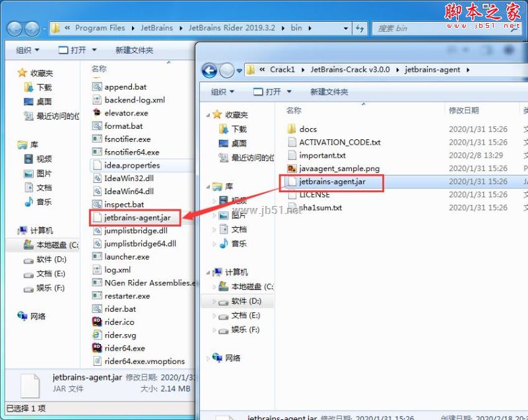Select sha1sum.txt file
The image size is (528, 420).
321,208
